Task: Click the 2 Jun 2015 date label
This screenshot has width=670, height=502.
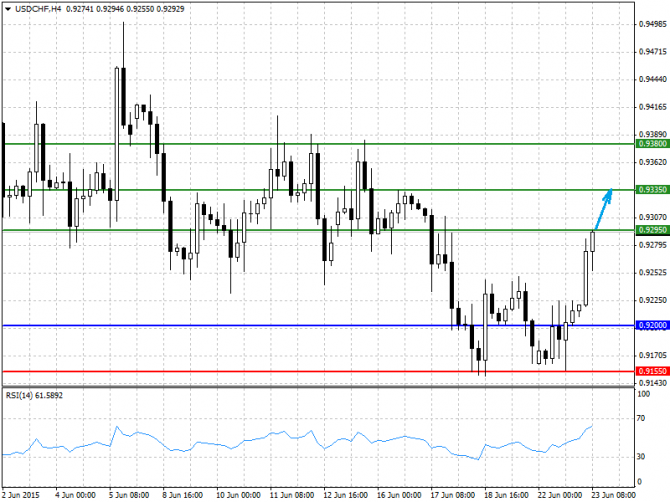Action: (x=21, y=495)
